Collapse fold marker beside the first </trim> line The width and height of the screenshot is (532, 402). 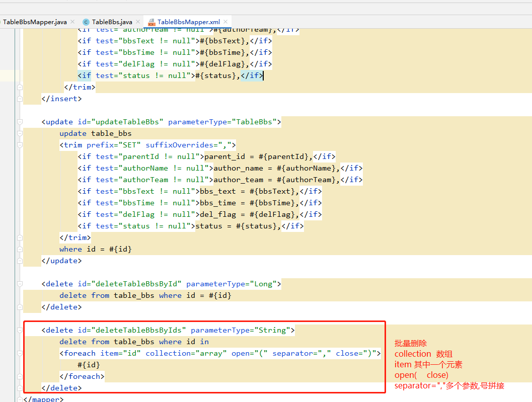tap(20, 87)
